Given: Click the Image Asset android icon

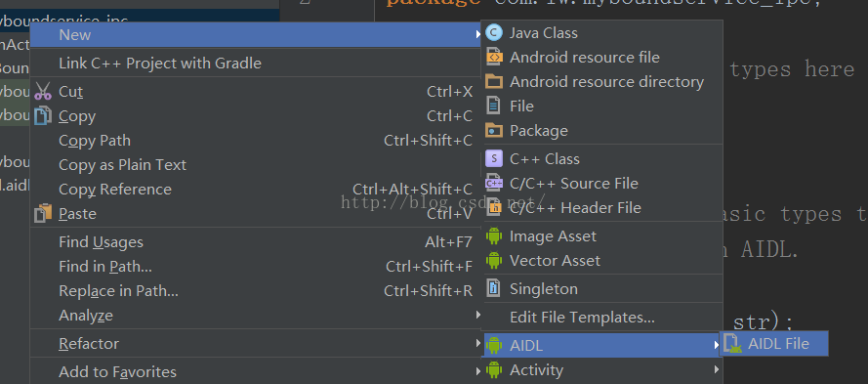Looking at the screenshot, I should 494,236.
